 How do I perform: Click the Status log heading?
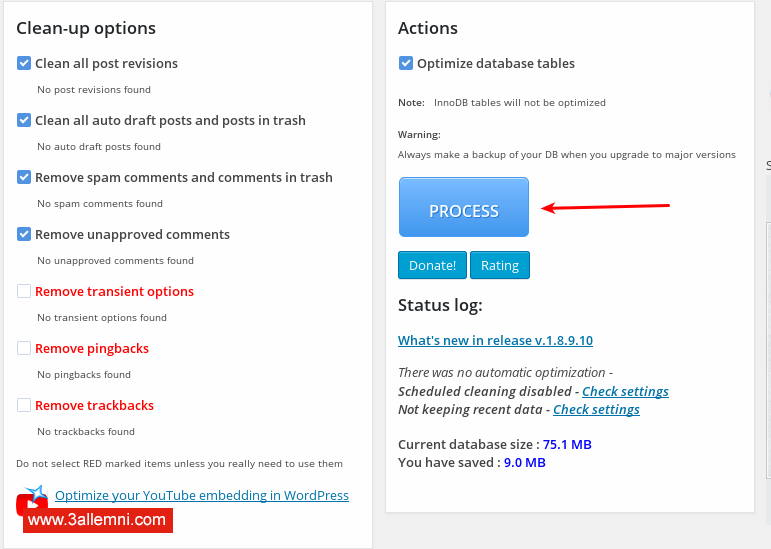[441, 305]
